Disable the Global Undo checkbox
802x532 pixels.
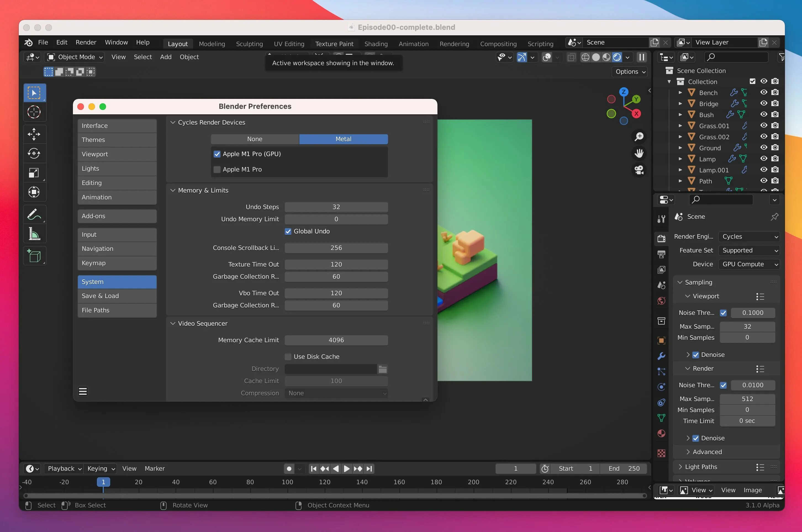click(288, 231)
